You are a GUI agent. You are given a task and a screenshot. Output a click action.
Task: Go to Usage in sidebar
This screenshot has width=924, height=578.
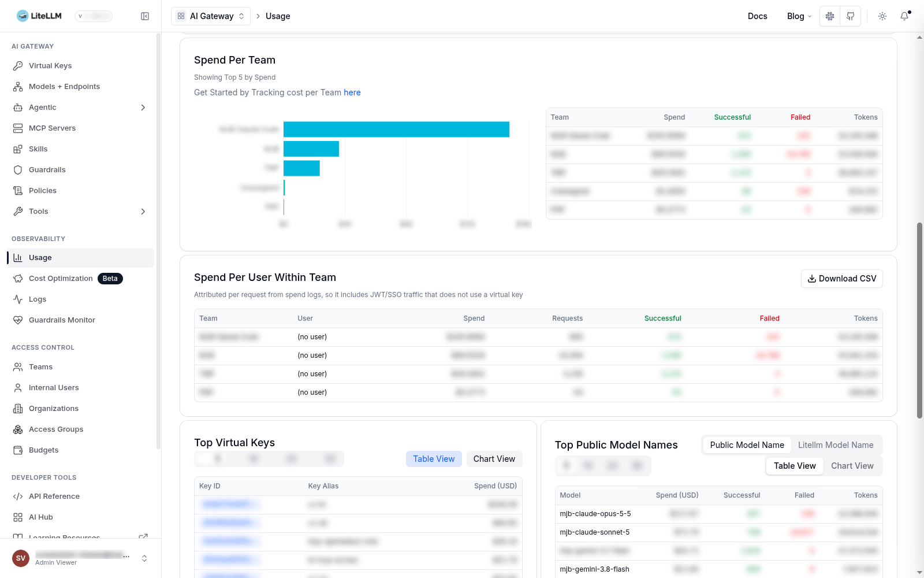pos(80,258)
